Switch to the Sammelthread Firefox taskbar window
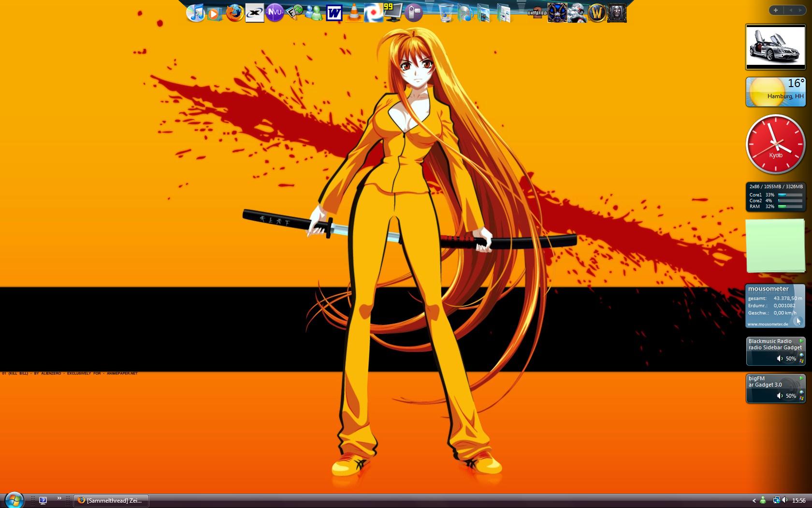812x508 pixels. (111, 501)
